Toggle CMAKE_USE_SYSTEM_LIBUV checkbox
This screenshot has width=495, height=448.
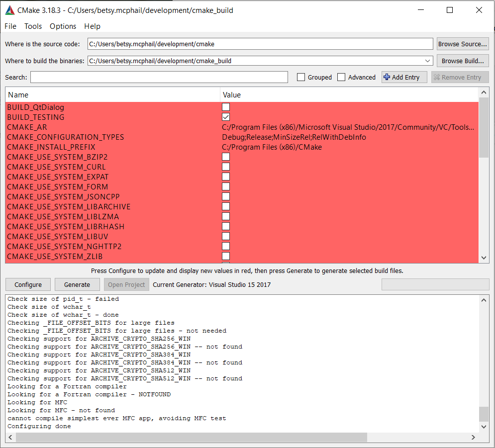[226, 236]
